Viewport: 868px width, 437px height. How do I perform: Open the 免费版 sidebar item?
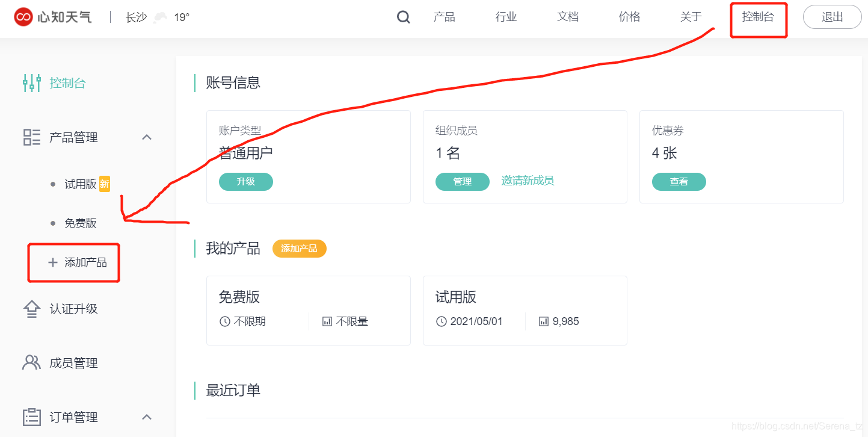point(81,223)
